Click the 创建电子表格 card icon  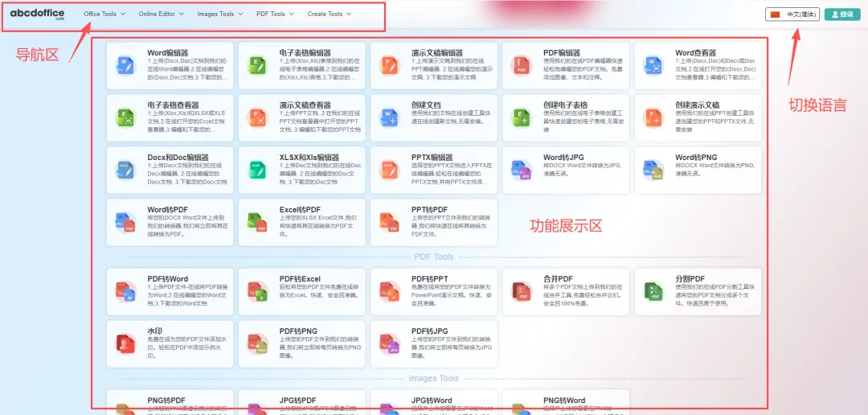(521, 117)
